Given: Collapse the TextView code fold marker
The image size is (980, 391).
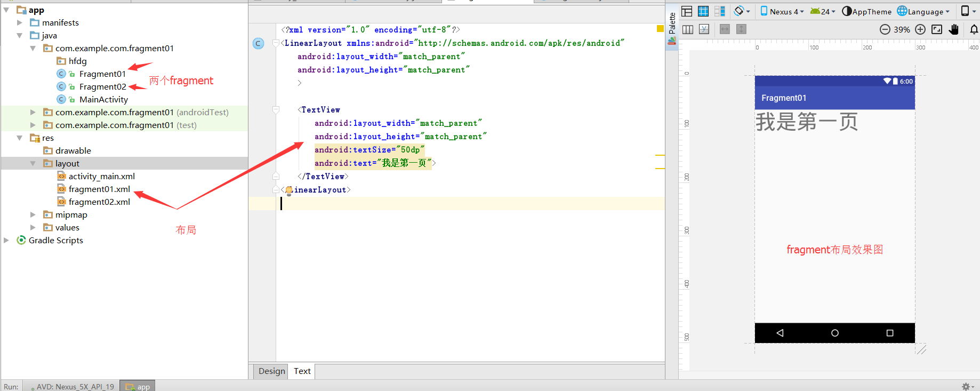Looking at the screenshot, I should pyautogui.click(x=276, y=110).
